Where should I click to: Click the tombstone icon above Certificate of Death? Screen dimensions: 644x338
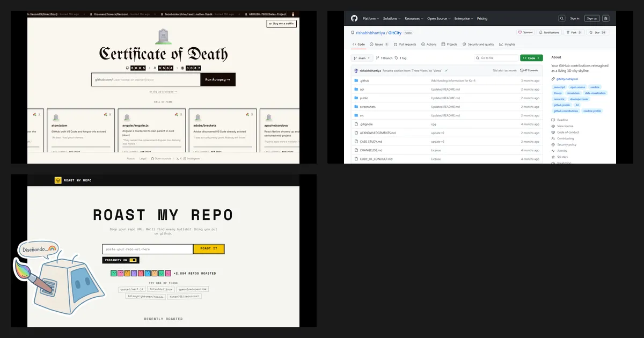tap(163, 36)
